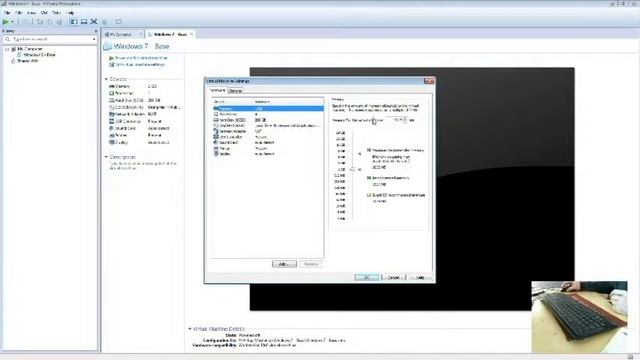Open the snapshot manager toolbar icon
The image size is (640, 360).
point(60,22)
